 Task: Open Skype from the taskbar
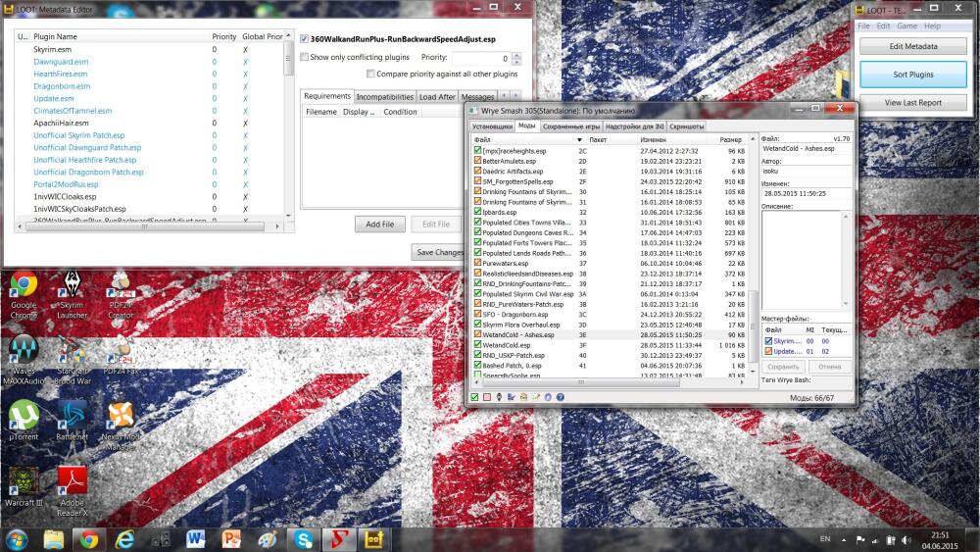click(x=303, y=539)
